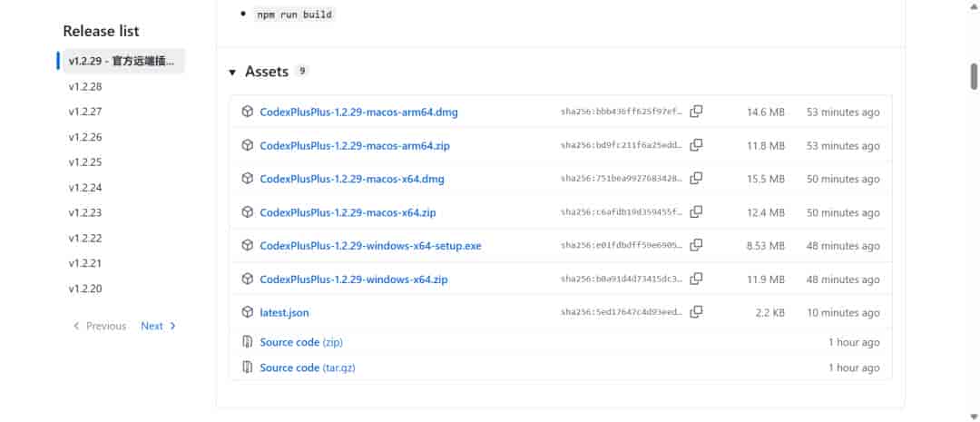
Task: Click package icon beside macos-x64.zip
Action: tap(248, 212)
